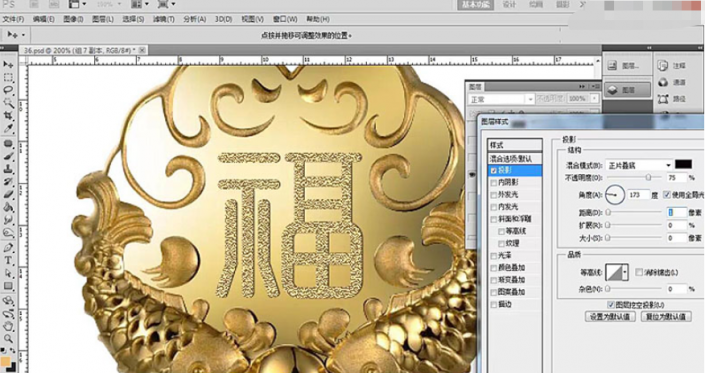This screenshot has height=373, width=705.
Task: Toggle the 使用全局光 use global light checkbox
Action: point(667,195)
